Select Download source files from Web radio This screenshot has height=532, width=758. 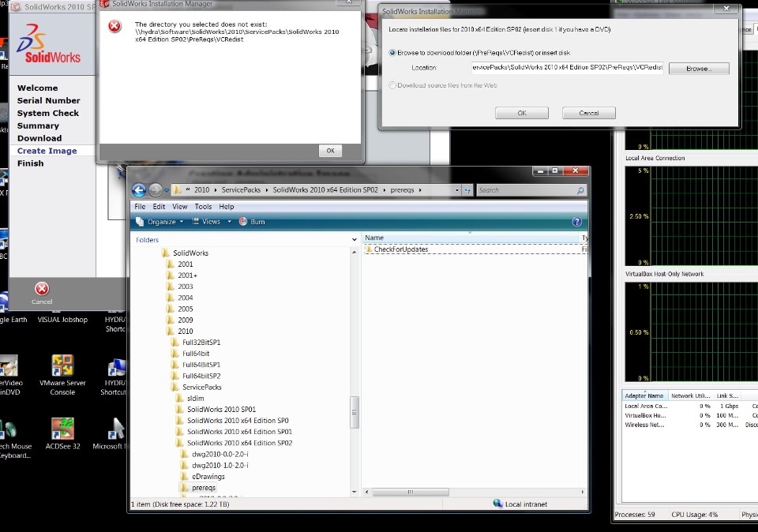click(x=392, y=85)
